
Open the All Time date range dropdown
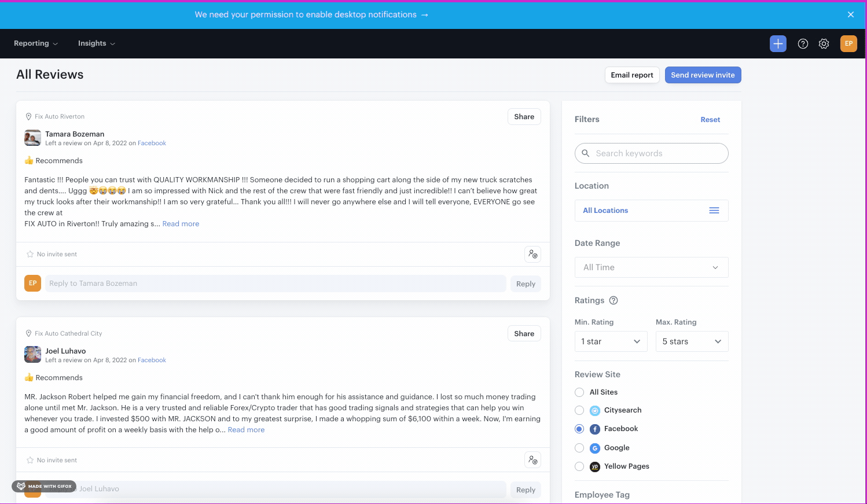(651, 267)
